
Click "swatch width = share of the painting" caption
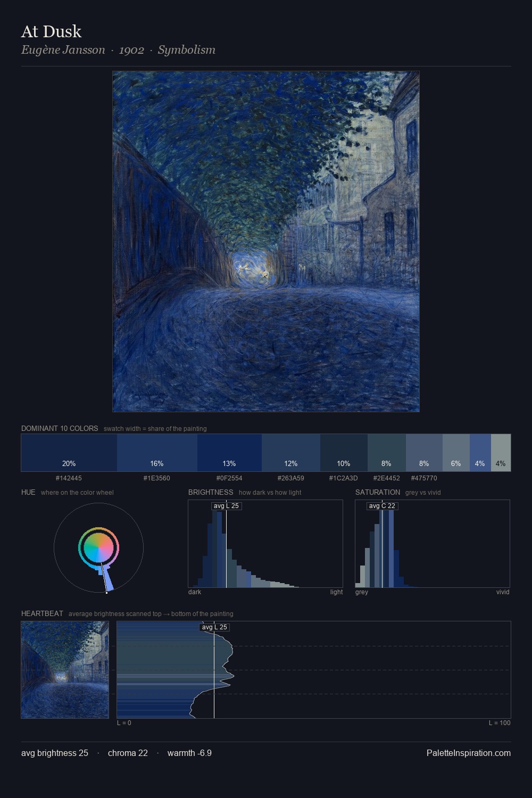click(155, 429)
